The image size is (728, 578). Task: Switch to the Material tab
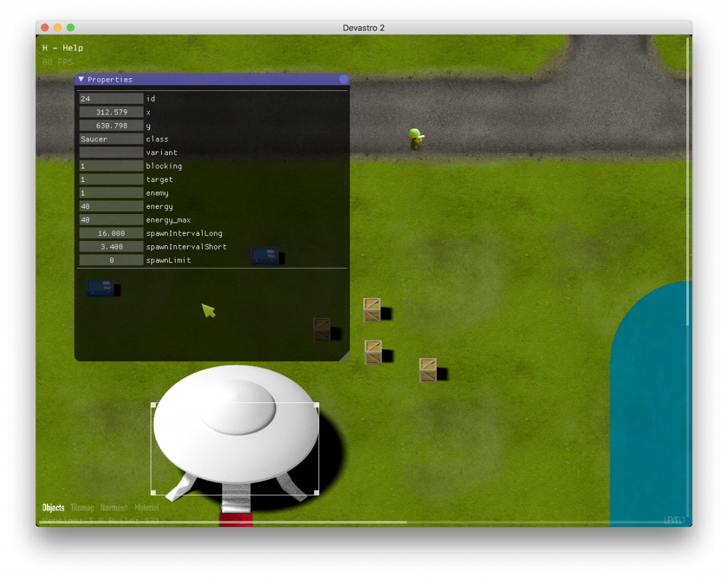coord(146,508)
